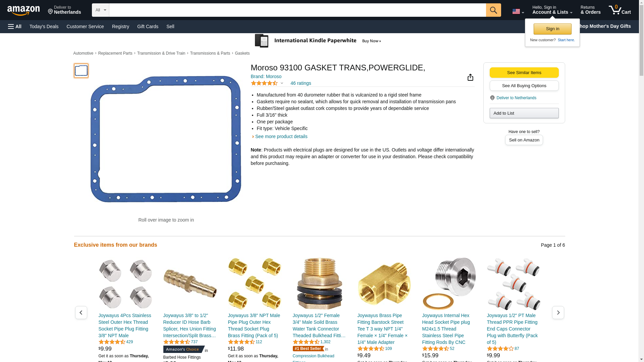Screen dimensions: 644x362
Task: Open the Amazon logo home link
Action: (23, 10)
